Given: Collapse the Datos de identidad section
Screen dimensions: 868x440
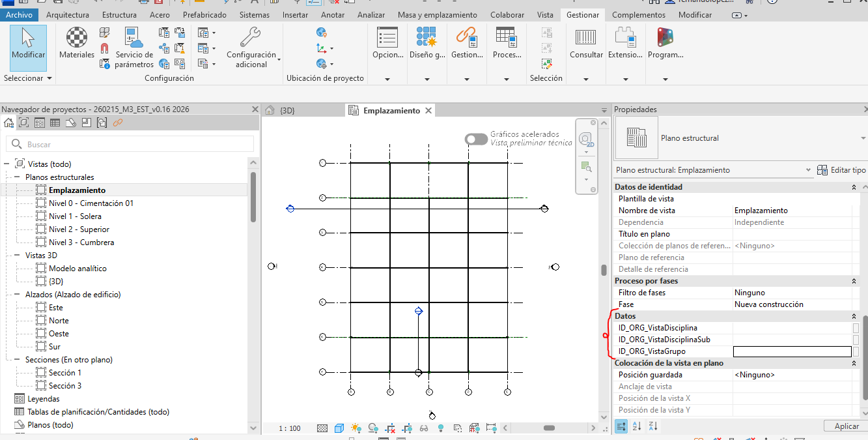Looking at the screenshot, I should click(854, 187).
